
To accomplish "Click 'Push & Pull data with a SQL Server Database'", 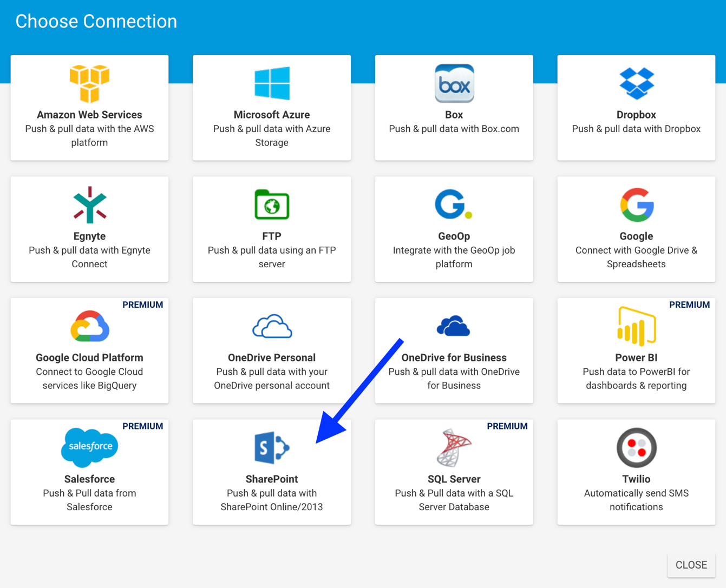I will tap(454, 500).
